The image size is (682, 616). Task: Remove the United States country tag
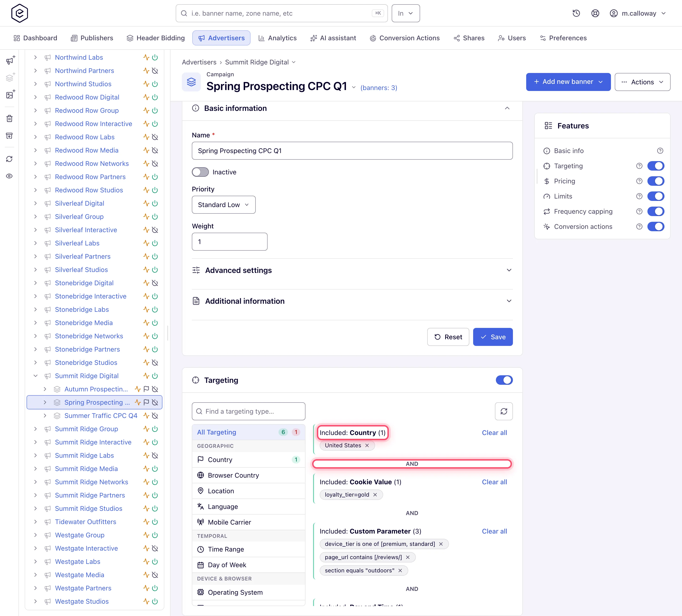click(x=367, y=445)
